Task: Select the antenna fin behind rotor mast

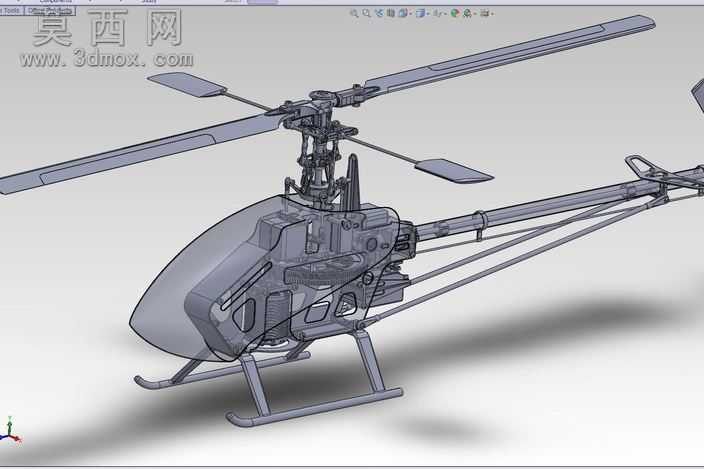Action: point(353,182)
